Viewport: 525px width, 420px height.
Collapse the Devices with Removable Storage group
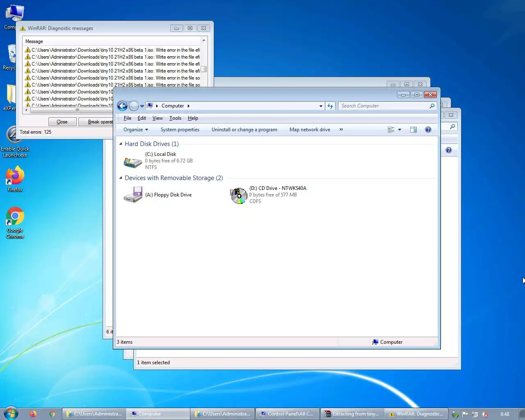[x=121, y=178]
